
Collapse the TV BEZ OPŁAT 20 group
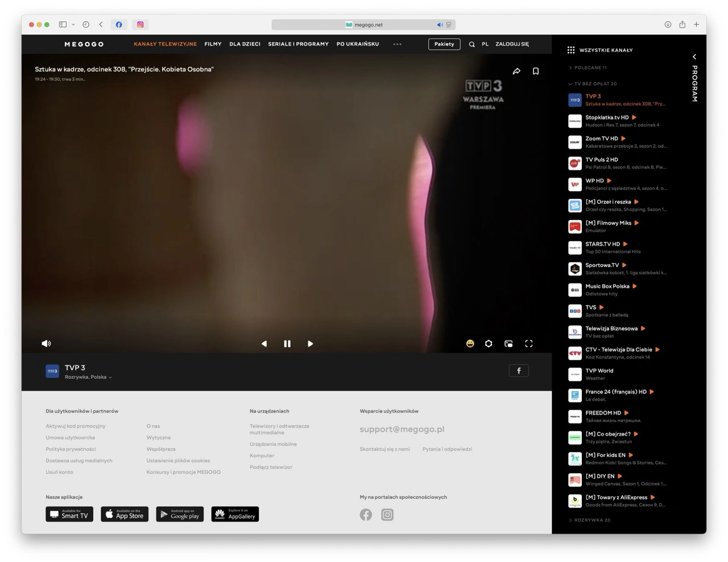pos(593,84)
